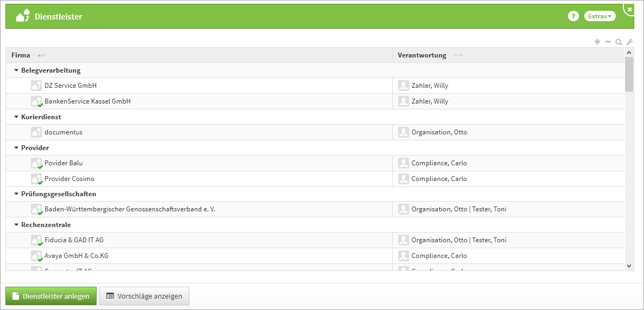Open the table search magnifier icon
644x310 pixels.
tap(619, 42)
